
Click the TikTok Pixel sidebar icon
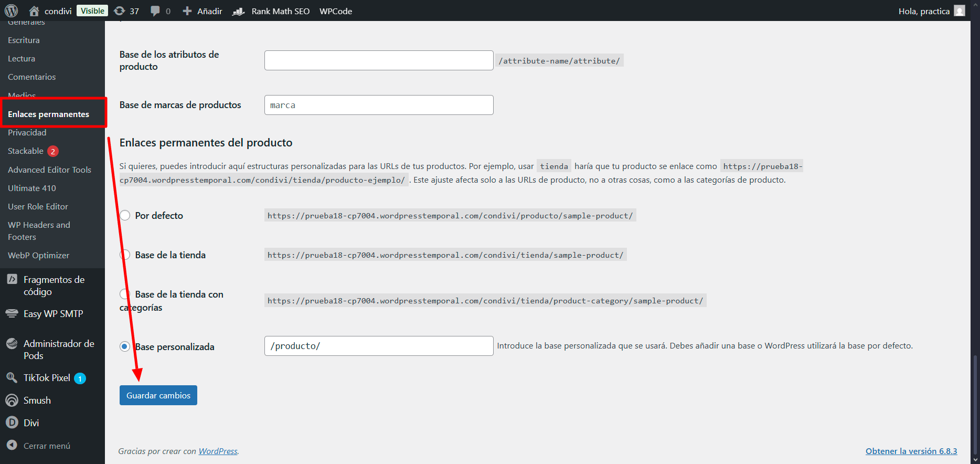coord(12,378)
